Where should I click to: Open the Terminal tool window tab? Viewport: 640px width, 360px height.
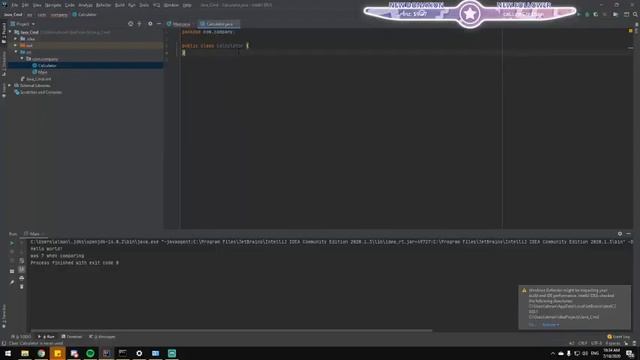(x=72, y=337)
